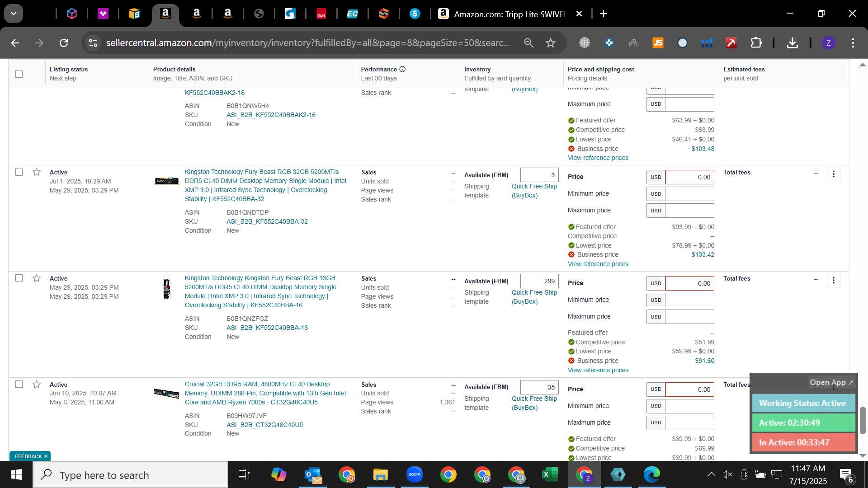View reference prices for KF552C40BBA-16
This screenshot has height=488, width=868.
598,370
